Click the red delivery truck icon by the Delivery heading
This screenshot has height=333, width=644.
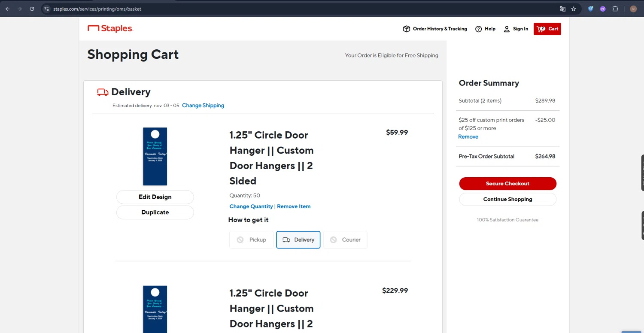pyautogui.click(x=103, y=92)
